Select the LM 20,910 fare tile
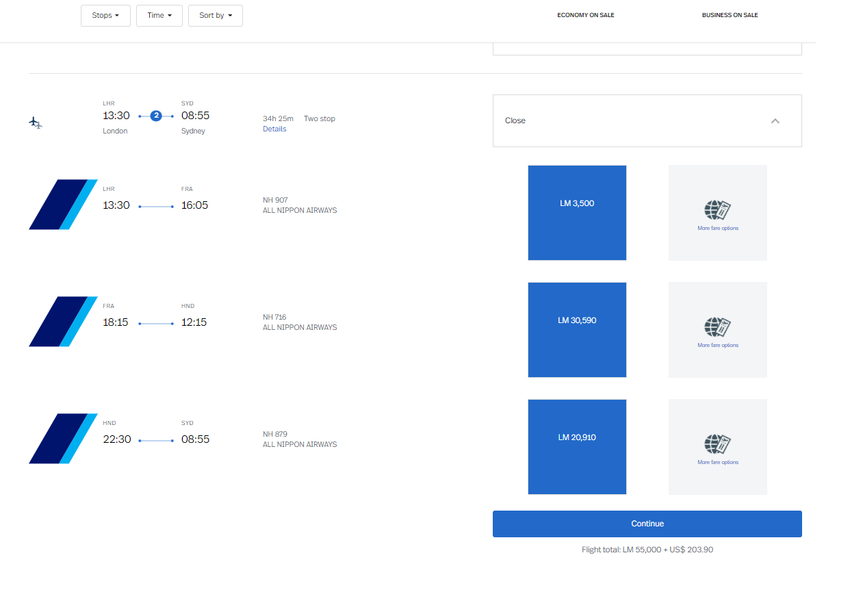The height and width of the screenshot is (616, 850). [x=577, y=447]
